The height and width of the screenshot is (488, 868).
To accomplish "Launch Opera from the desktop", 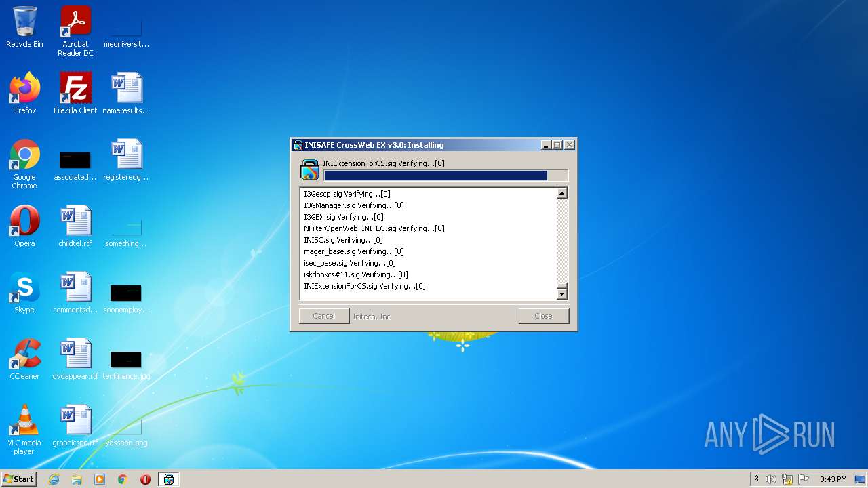I will 24,226.
